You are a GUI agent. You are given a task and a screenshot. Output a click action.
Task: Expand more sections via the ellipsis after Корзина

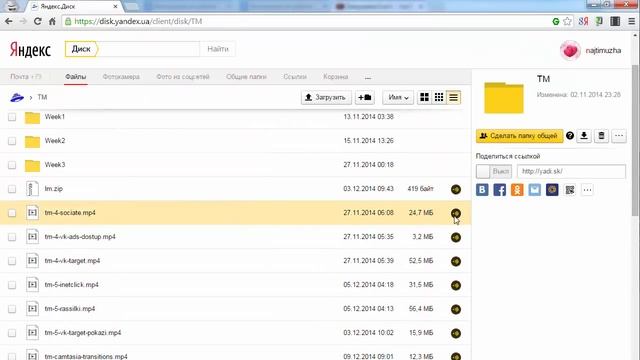coord(368,77)
